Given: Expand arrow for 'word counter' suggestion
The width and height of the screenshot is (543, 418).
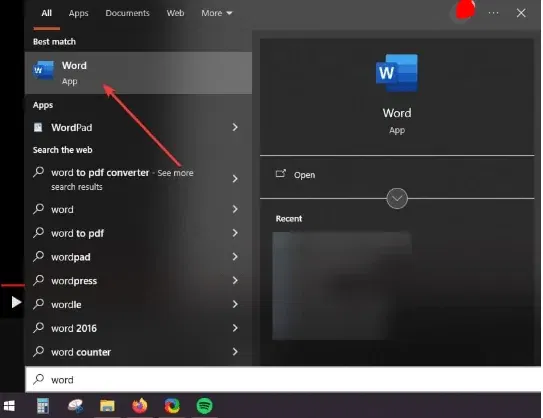Looking at the screenshot, I should tap(235, 352).
